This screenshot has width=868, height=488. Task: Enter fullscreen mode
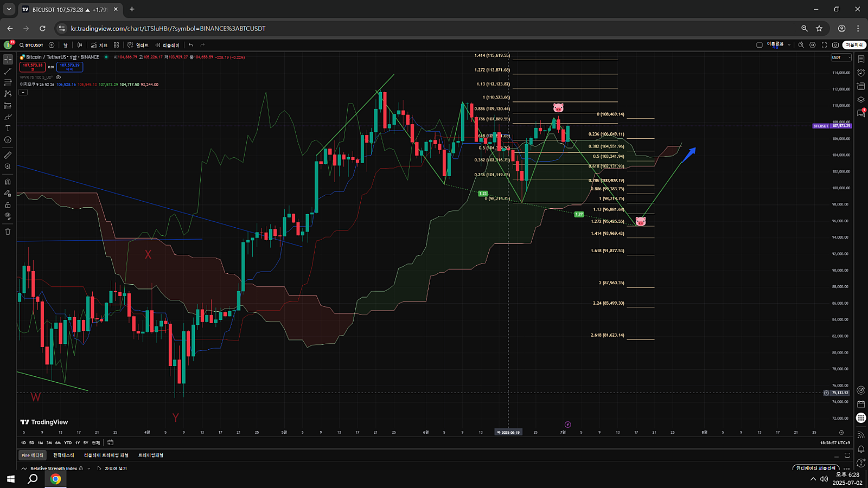pyautogui.click(x=824, y=45)
